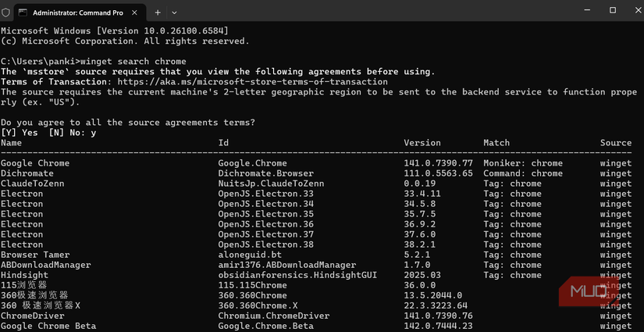The height and width of the screenshot is (332, 644).
Task: Close the terminal window
Action: (x=633, y=10)
